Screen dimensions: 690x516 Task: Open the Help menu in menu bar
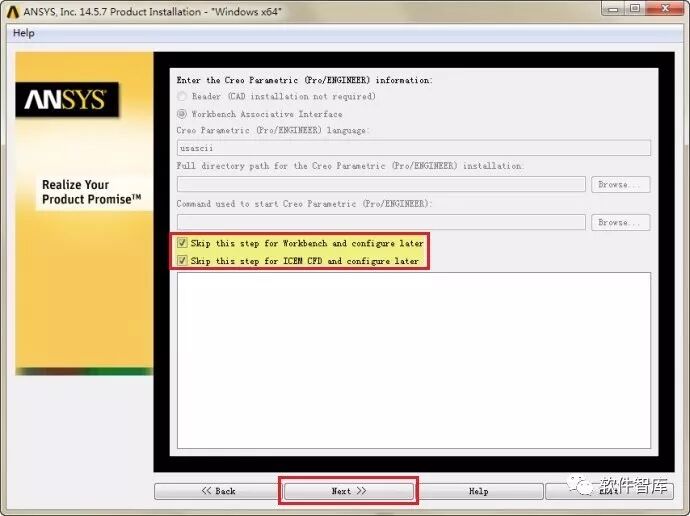[23, 33]
